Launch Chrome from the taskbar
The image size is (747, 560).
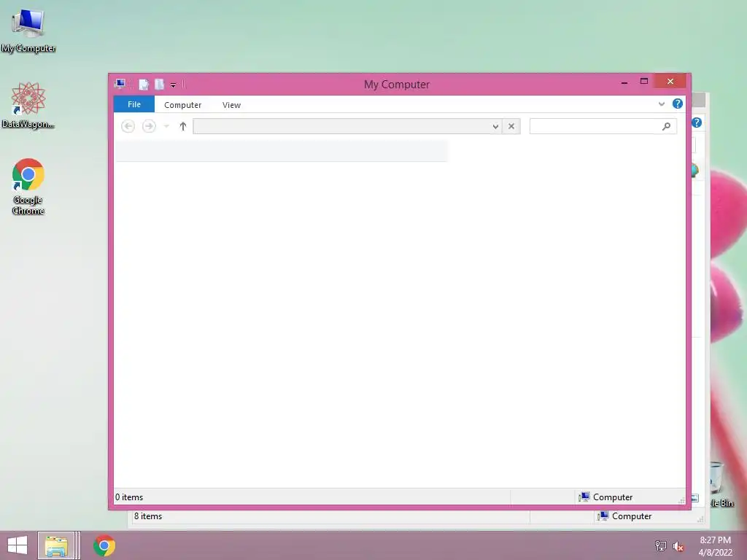coord(104,545)
